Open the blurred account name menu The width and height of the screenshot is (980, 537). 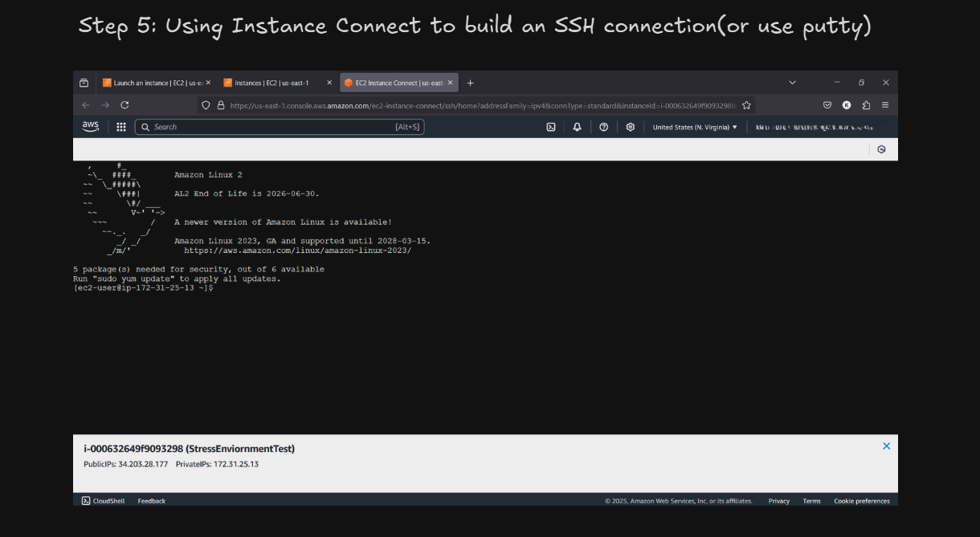[814, 127]
